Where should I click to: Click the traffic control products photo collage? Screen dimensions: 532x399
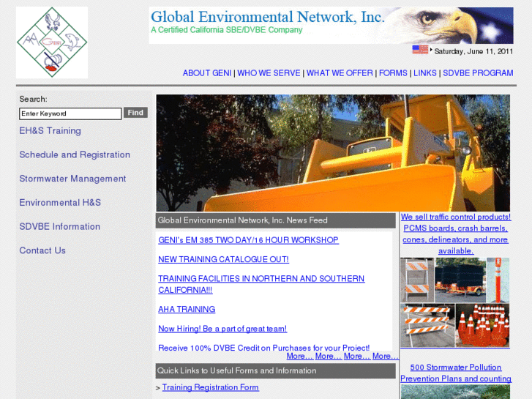455,302
